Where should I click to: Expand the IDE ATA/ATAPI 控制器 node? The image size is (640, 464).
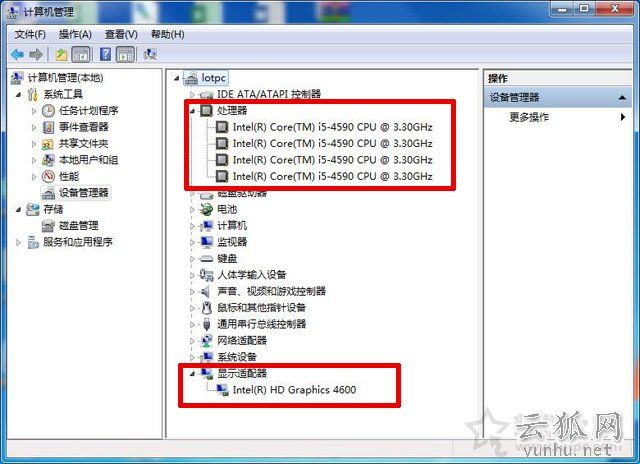[192, 95]
